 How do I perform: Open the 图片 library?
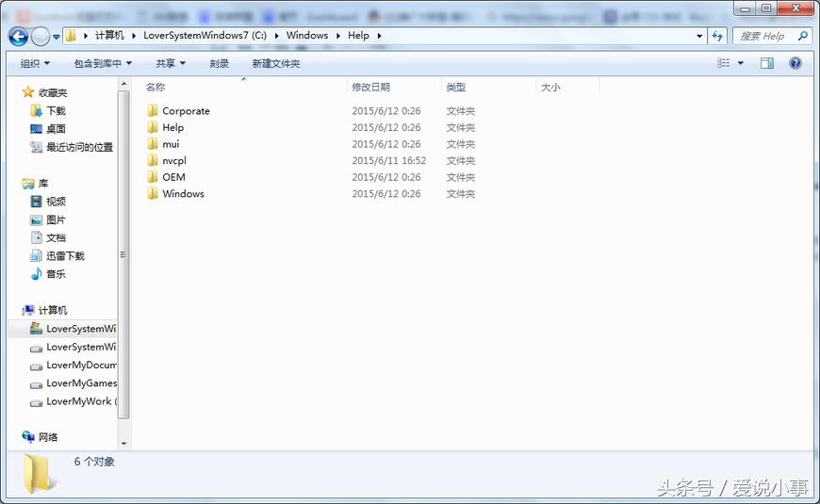(x=56, y=219)
